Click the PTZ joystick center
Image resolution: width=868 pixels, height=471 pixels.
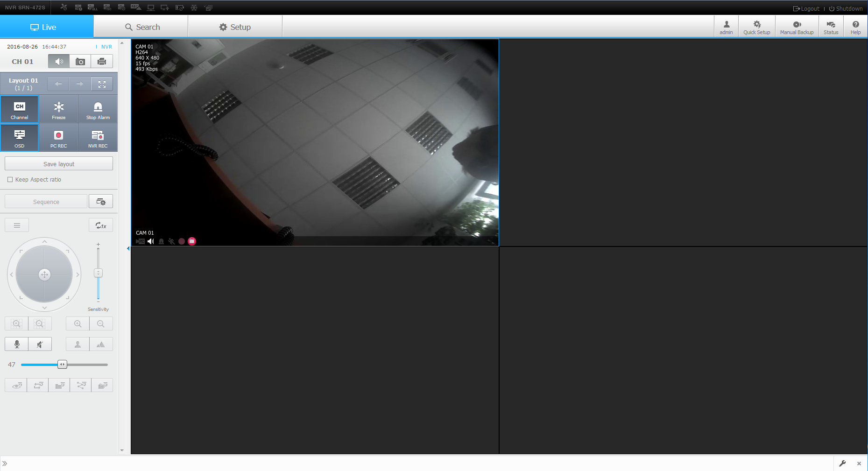(44, 274)
